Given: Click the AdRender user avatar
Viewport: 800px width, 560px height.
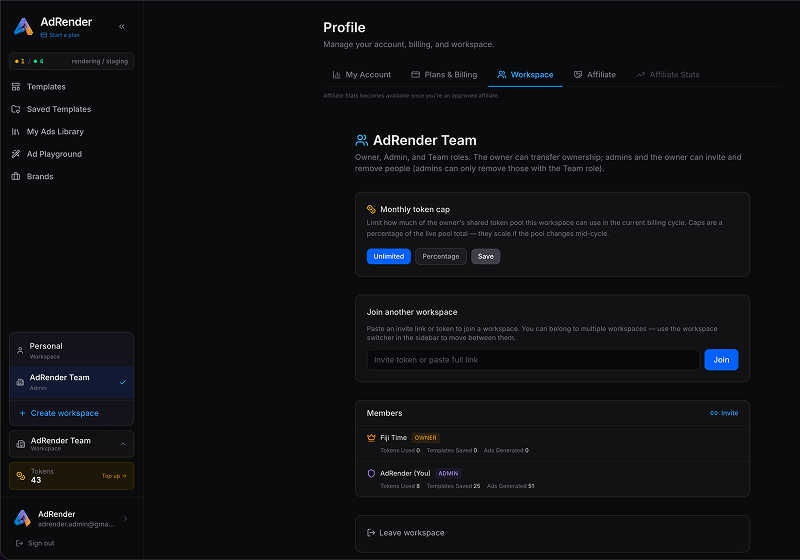Looking at the screenshot, I should coord(22,518).
